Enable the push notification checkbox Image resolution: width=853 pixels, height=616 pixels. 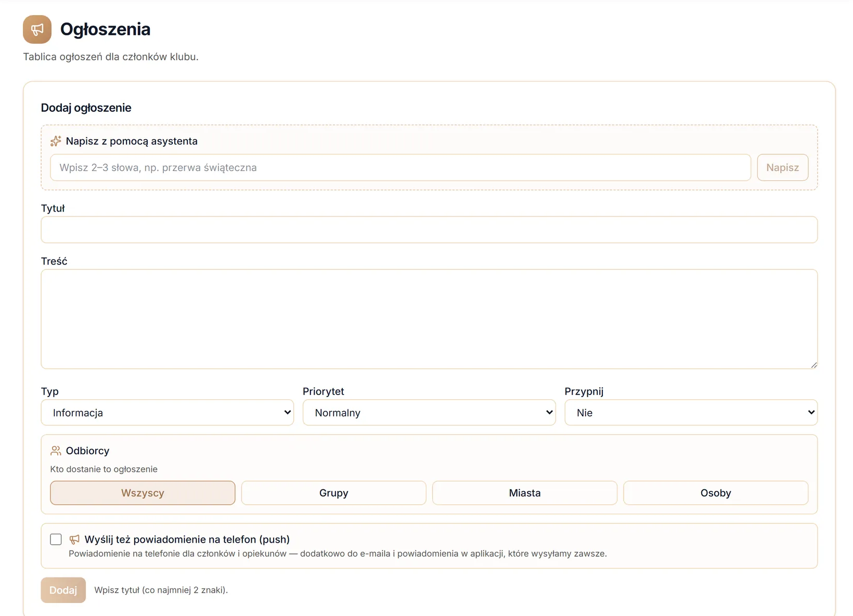click(x=56, y=539)
